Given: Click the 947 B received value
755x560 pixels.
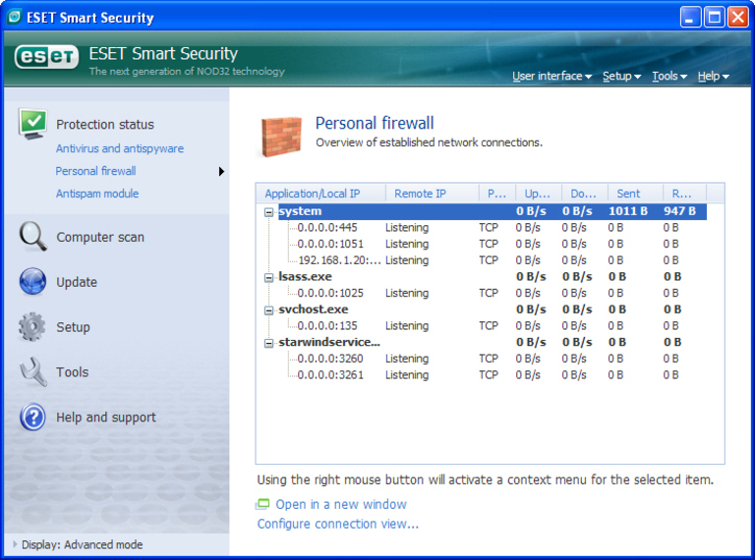Looking at the screenshot, I should point(679,211).
